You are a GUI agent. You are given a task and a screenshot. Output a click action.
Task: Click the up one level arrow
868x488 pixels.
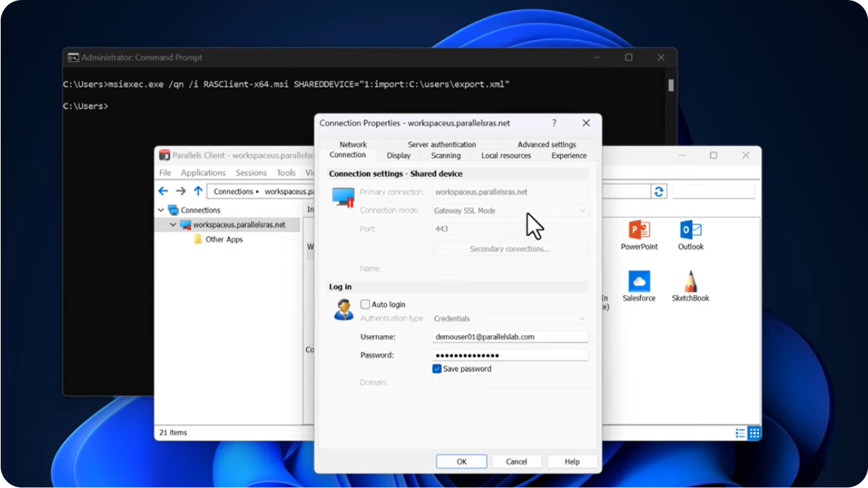[x=198, y=192]
